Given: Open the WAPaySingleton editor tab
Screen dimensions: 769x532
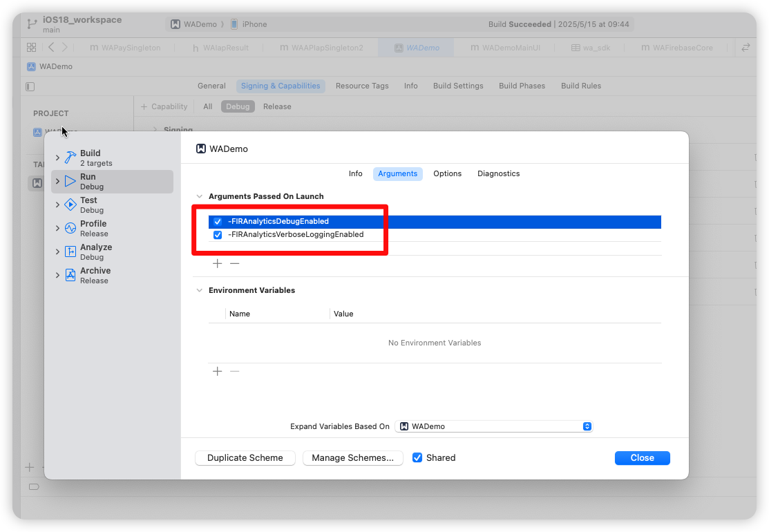Looking at the screenshot, I should tap(125, 48).
